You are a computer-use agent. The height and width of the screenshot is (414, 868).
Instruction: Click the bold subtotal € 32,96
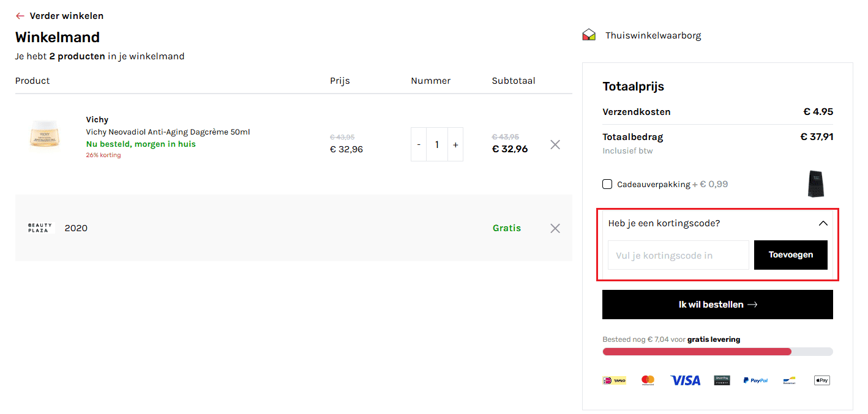click(510, 149)
